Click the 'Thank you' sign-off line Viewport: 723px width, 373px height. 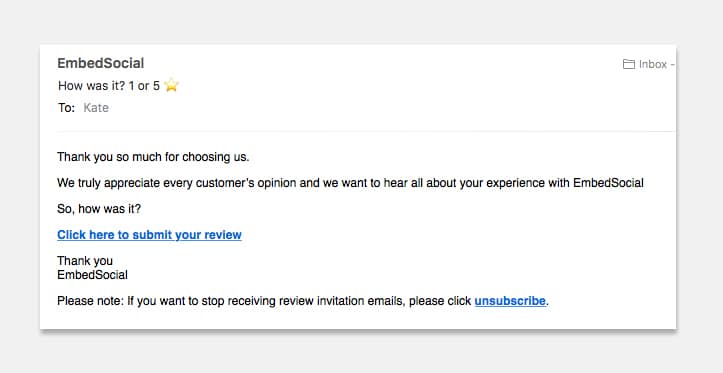click(x=85, y=261)
